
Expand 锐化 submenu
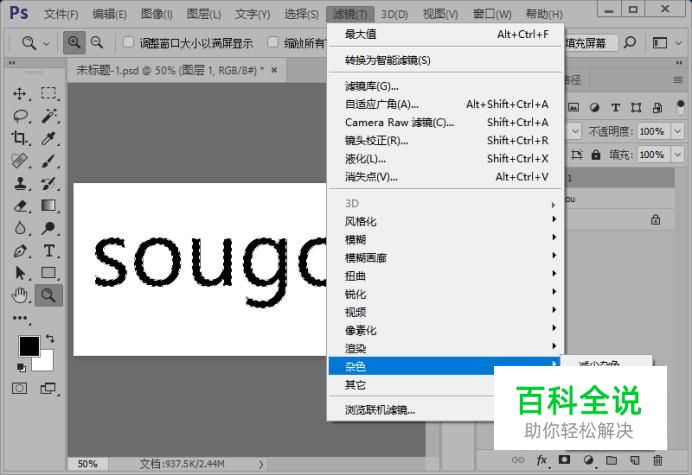point(446,294)
